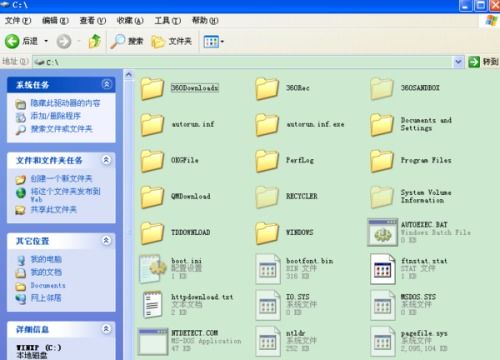Select the Program Files folder icon
This screenshot has height=360, width=500.
[x=382, y=161]
